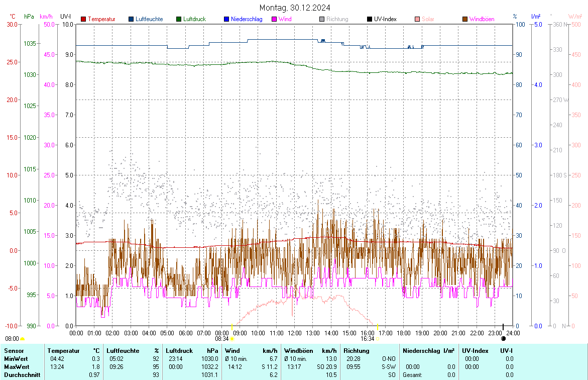Click the Windböen legend label text
The width and height of the screenshot is (588, 380).
(482, 19)
